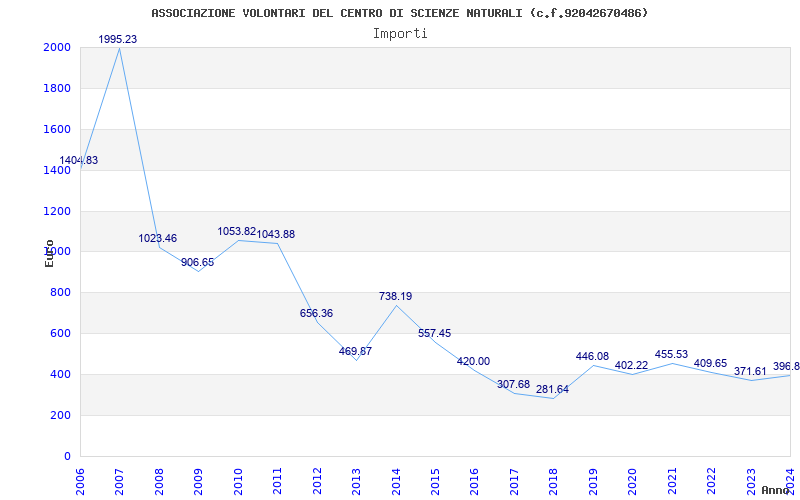Select the 420.00 data label
The width and height of the screenshot is (800, 500).
tap(473, 361)
